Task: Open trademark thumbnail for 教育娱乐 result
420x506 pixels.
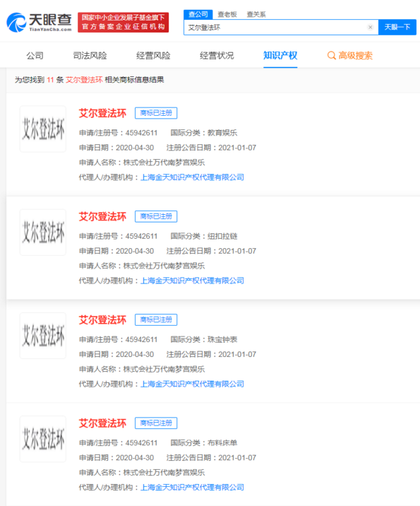Action: coord(43,129)
